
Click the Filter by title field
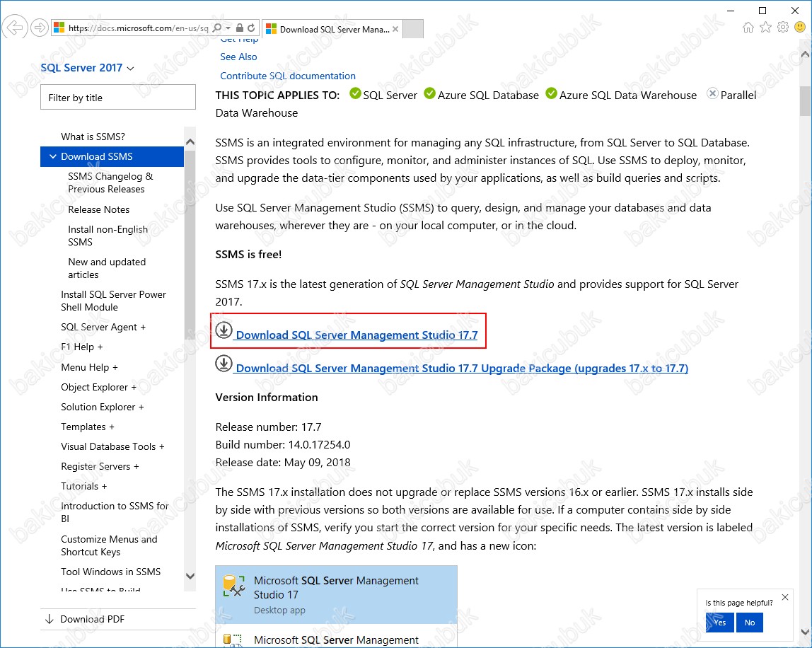(x=118, y=98)
